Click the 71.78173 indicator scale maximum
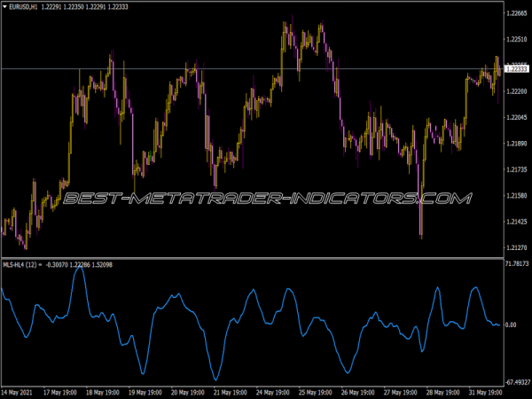Image resolution: width=532 pixels, height=399 pixels. 516,264
